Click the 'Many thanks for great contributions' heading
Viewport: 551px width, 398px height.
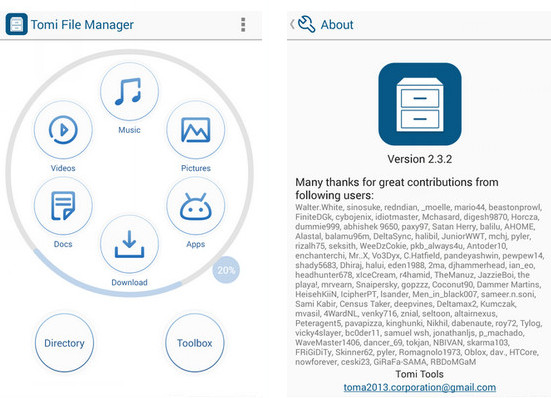click(397, 189)
